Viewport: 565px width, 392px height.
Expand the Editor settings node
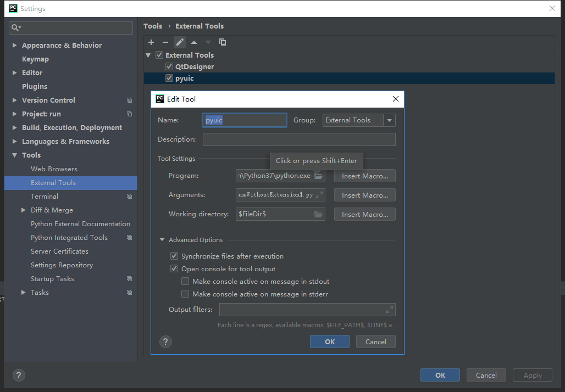click(14, 72)
